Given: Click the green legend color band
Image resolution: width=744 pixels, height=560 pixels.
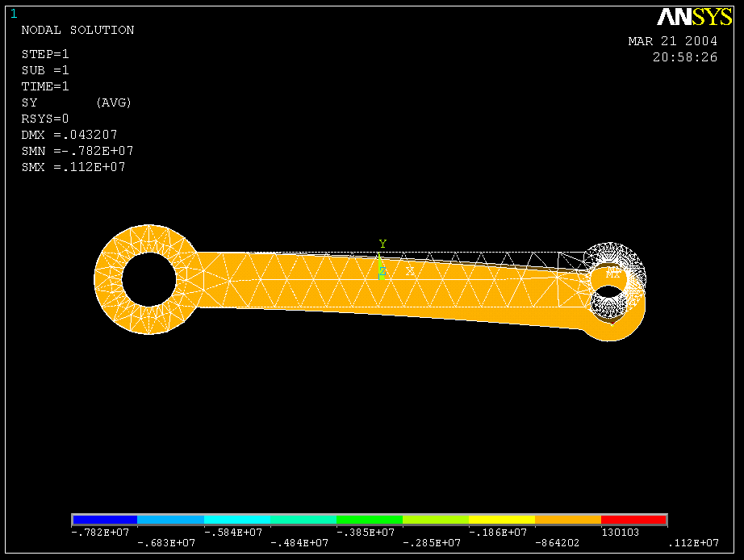Looking at the screenshot, I should pos(369,520).
